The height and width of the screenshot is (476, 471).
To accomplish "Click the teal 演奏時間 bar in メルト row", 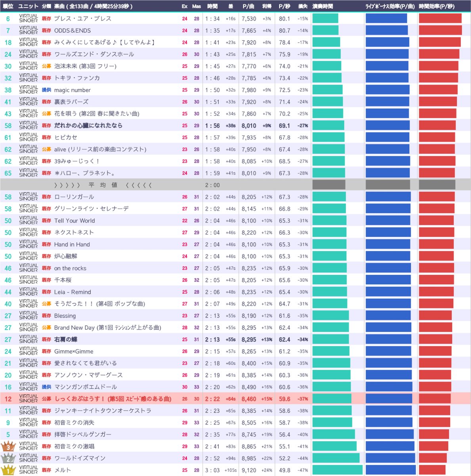I will (337, 470).
